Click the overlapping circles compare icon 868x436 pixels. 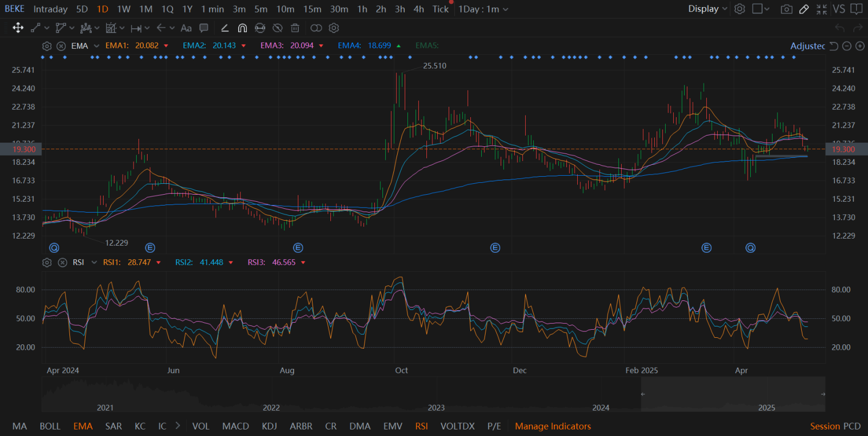(x=316, y=28)
